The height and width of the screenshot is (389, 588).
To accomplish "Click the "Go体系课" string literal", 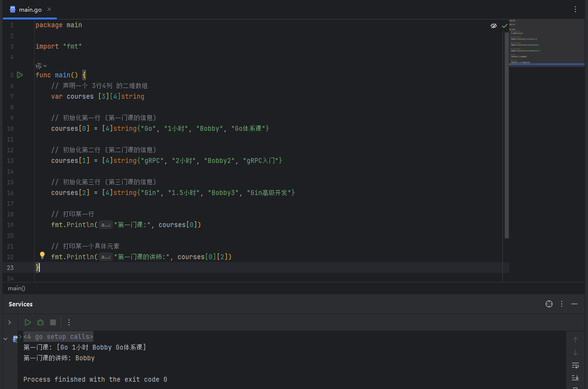I will (x=249, y=128).
